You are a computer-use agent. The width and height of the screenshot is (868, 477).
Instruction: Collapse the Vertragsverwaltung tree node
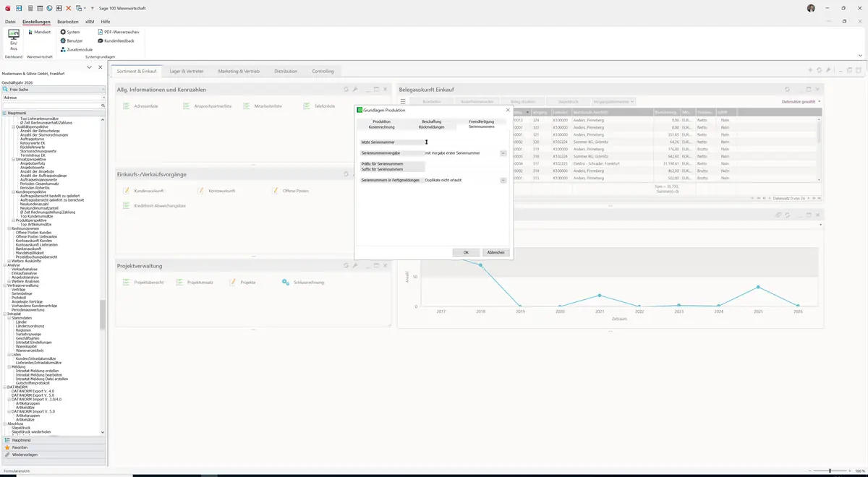tap(4, 285)
